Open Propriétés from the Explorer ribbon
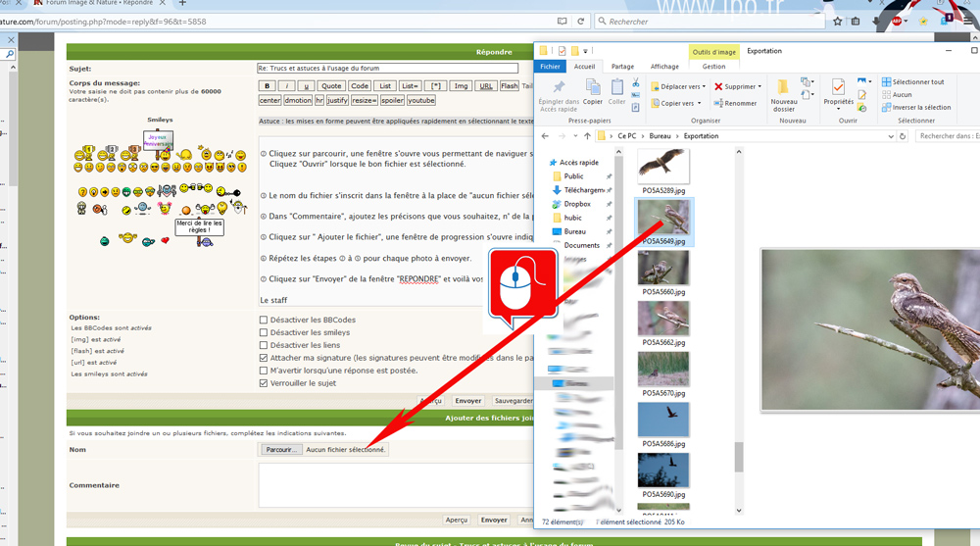980x546 pixels. point(838,92)
